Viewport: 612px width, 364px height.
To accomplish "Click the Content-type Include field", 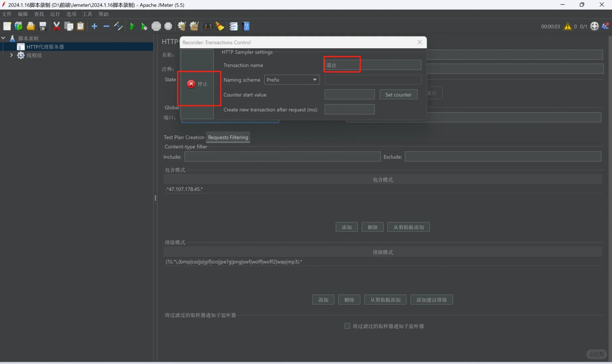I will tap(282, 157).
